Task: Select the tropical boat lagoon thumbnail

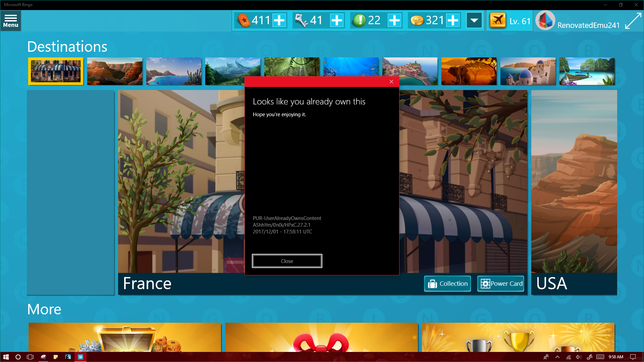Action: point(587,71)
